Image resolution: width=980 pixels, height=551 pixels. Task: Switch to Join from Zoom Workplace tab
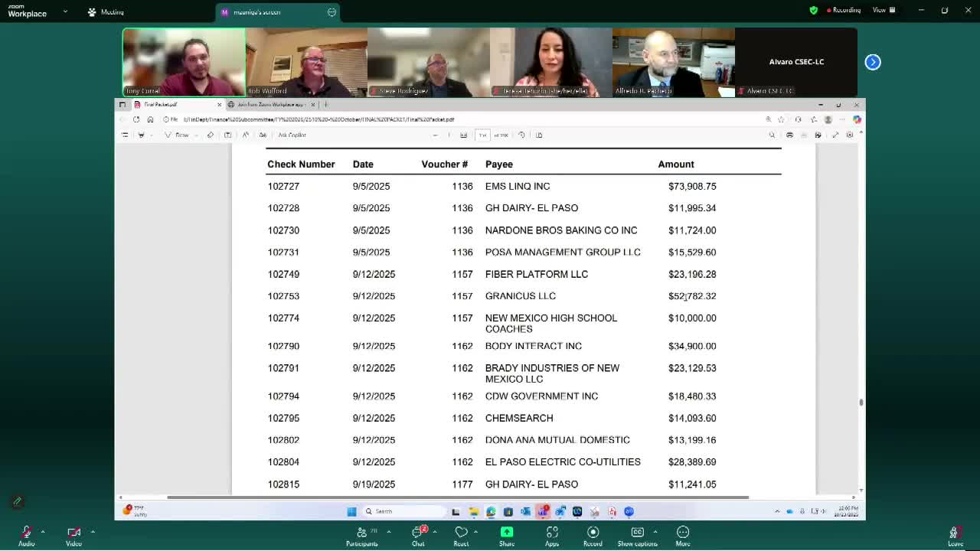pos(272,104)
